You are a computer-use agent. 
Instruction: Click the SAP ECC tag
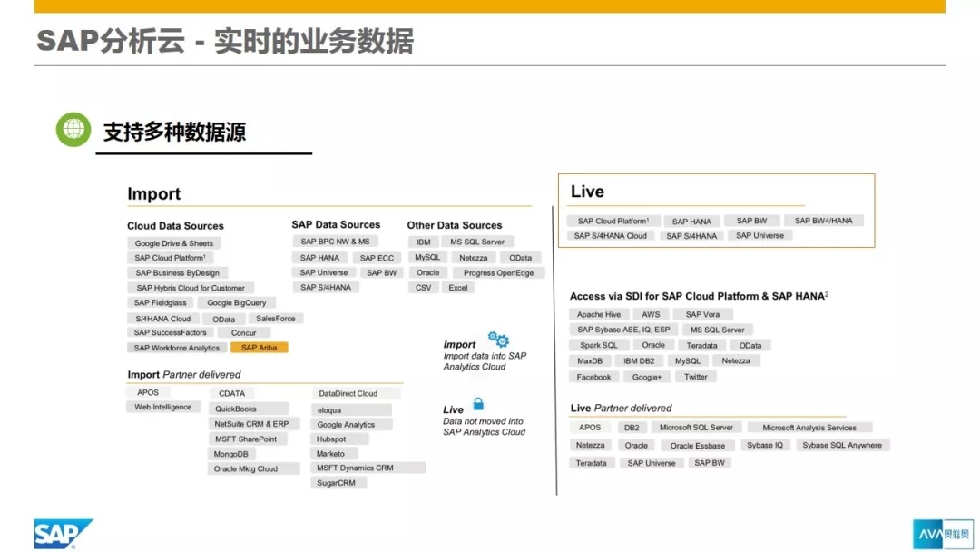pyautogui.click(x=377, y=258)
